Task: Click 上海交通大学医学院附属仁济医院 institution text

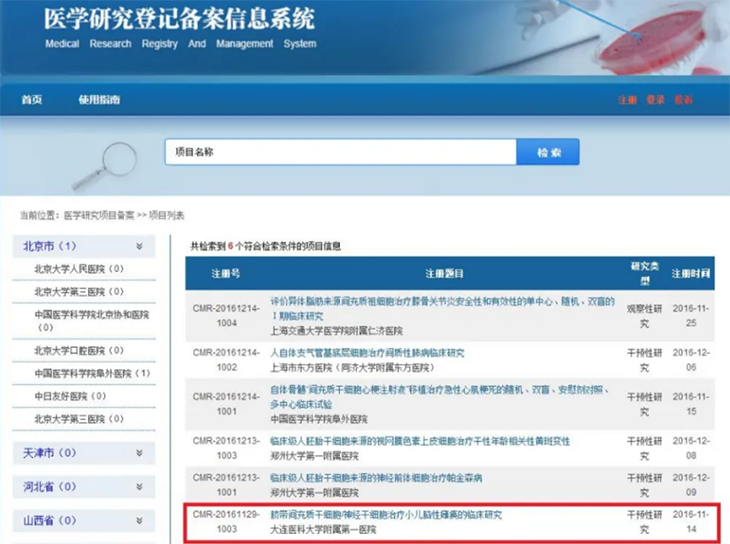Action: [x=337, y=331]
